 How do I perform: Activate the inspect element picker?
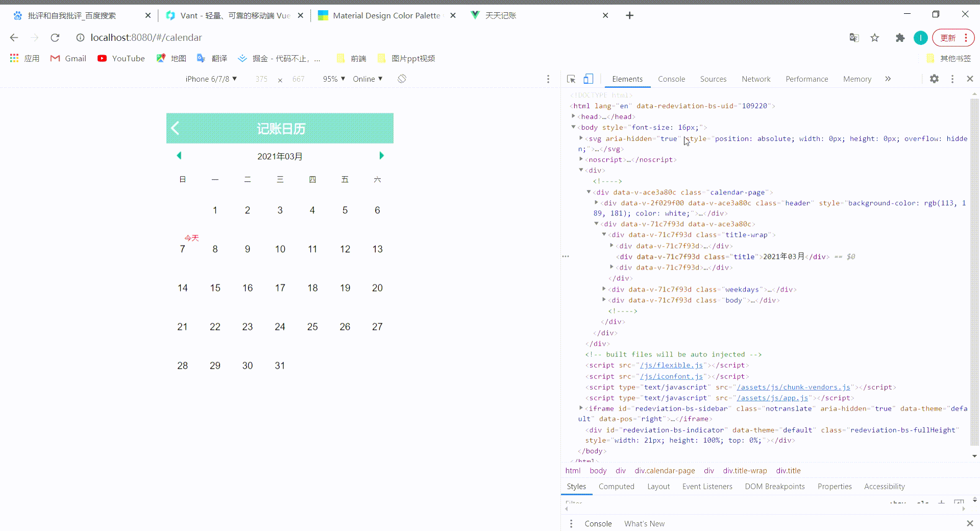pyautogui.click(x=571, y=79)
